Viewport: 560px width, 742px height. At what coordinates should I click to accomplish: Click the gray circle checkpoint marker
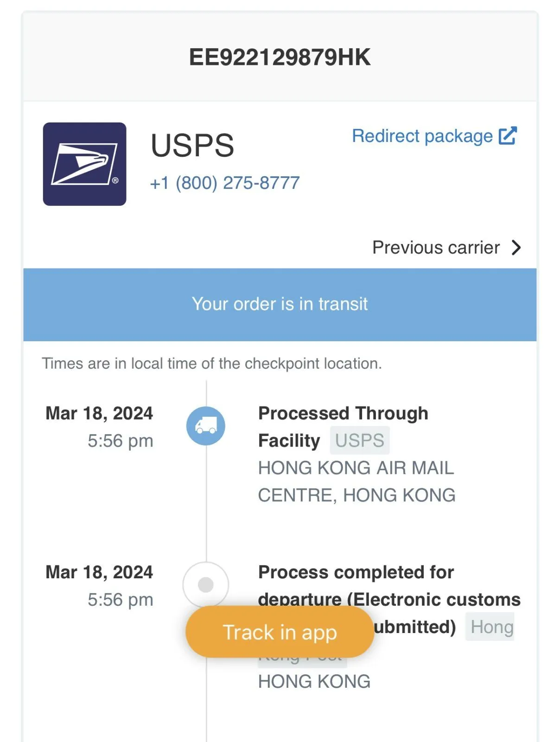point(206,584)
